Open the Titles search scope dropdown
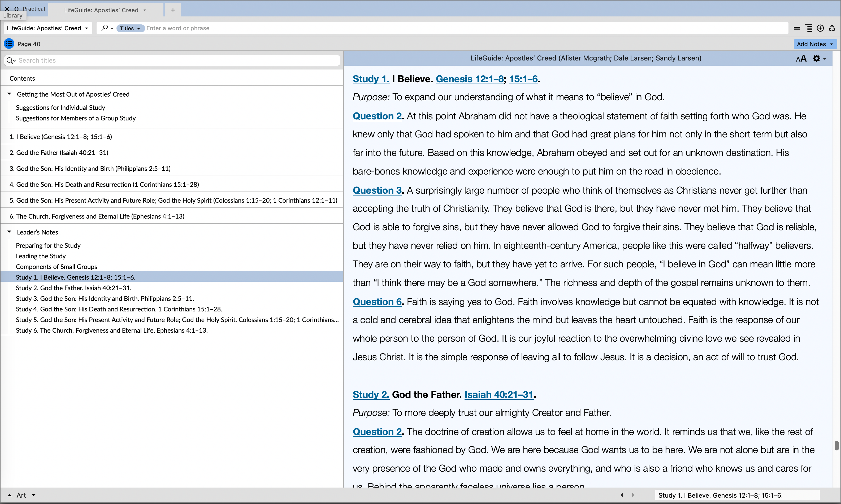 point(131,28)
